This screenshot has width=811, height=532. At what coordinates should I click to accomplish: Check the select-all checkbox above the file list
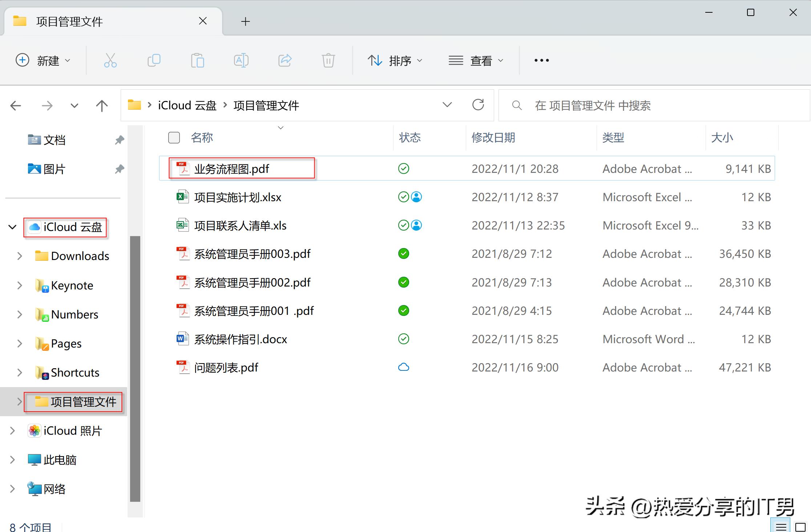(x=174, y=138)
